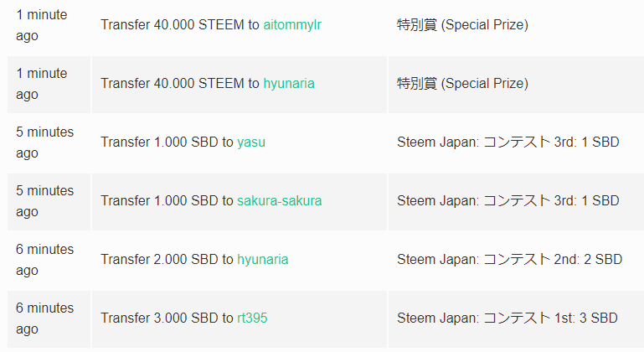Viewport: 644px width, 352px height.
Task: Click the contest 3rd memo in sakura-sakura's row
Action: point(507,201)
